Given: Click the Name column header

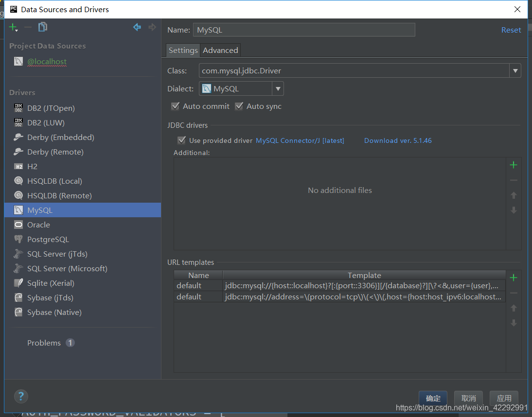Looking at the screenshot, I should tap(198, 275).
